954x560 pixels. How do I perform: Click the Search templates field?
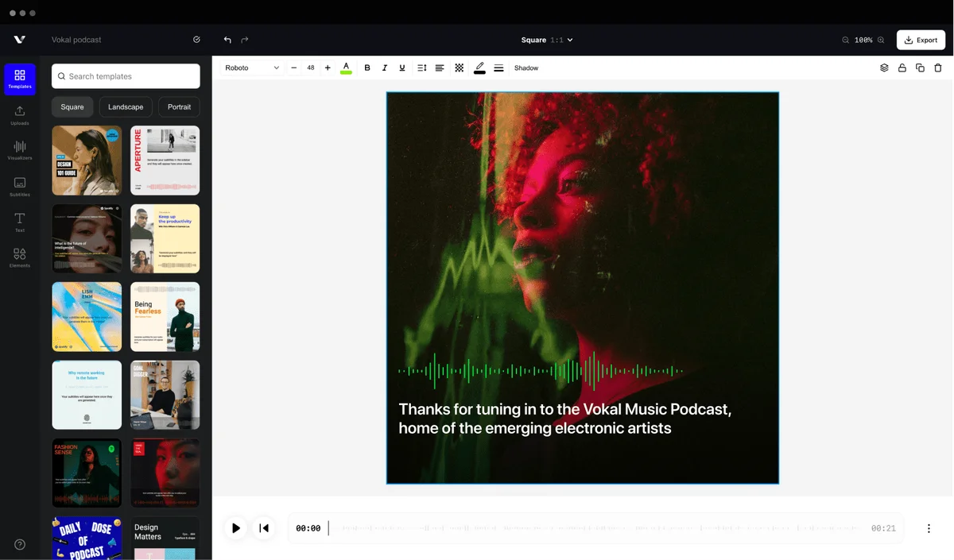[126, 76]
